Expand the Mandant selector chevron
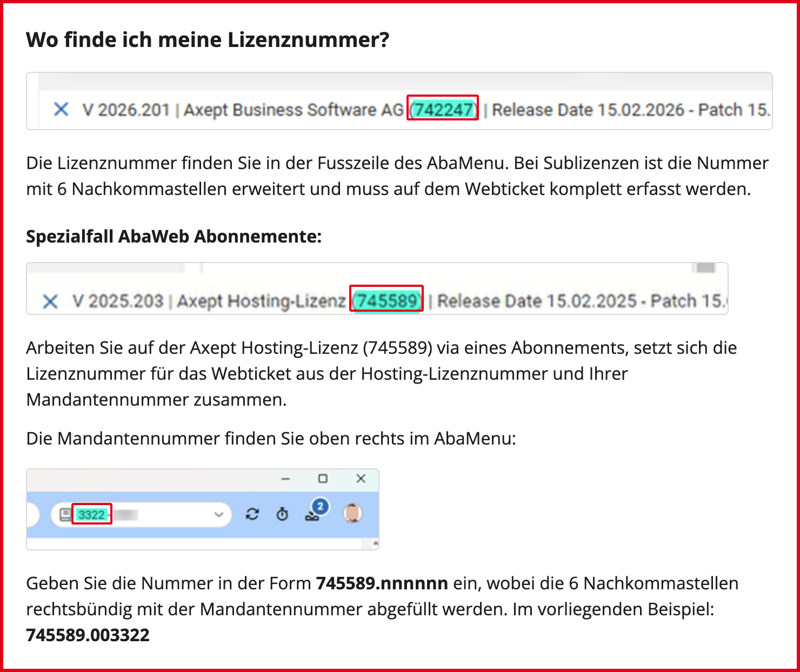Image resolution: width=800 pixels, height=672 pixels. pos(218,515)
